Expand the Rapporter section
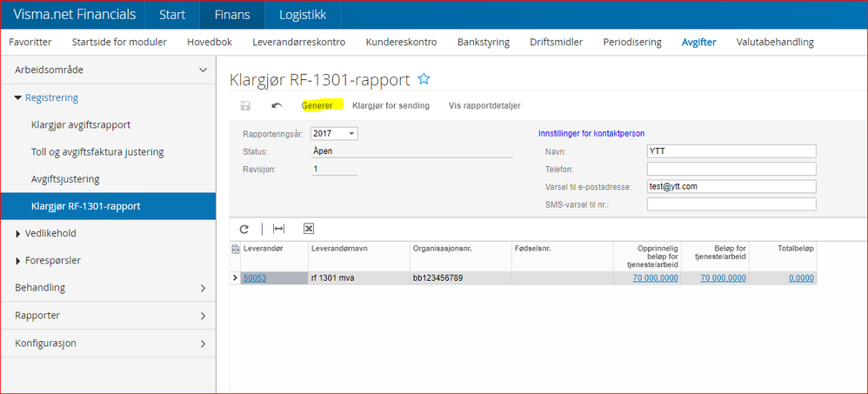 pyautogui.click(x=203, y=316)
